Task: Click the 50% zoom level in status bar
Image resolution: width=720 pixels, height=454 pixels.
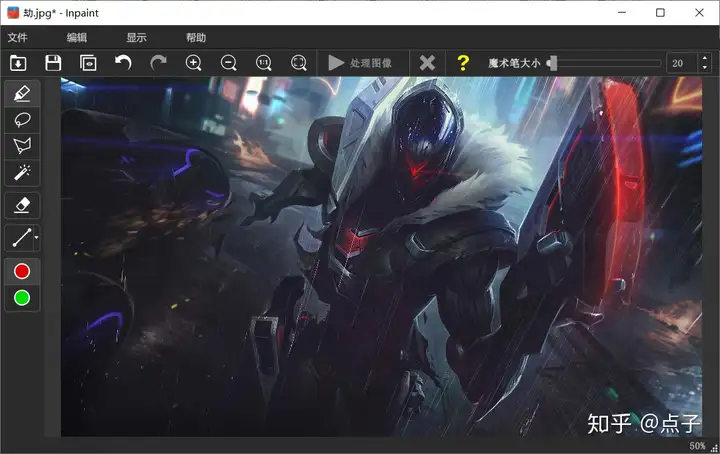Action: point(697,446)
